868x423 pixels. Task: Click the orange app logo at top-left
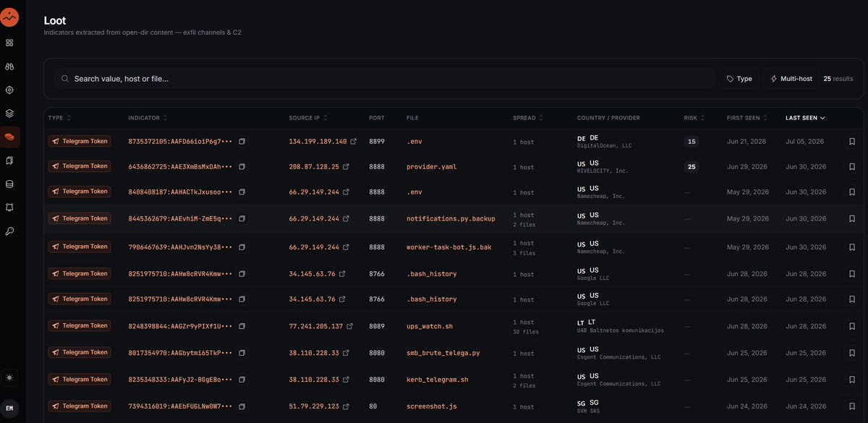pos(10,17)
